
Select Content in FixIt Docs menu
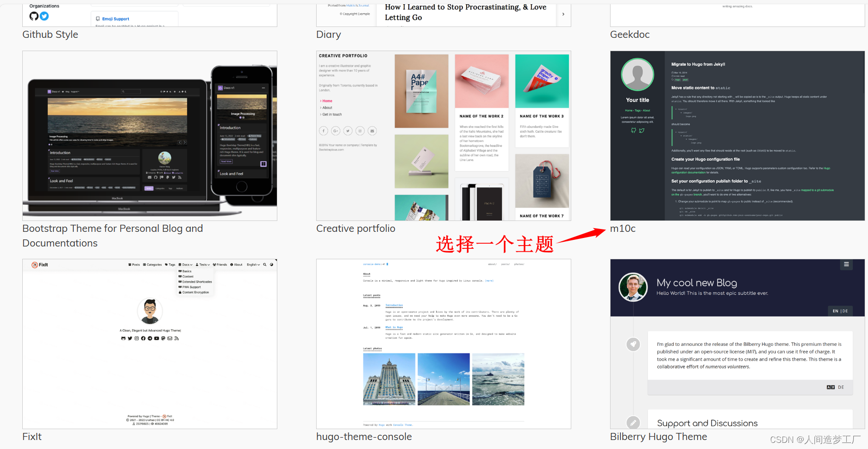pos(186,276)
